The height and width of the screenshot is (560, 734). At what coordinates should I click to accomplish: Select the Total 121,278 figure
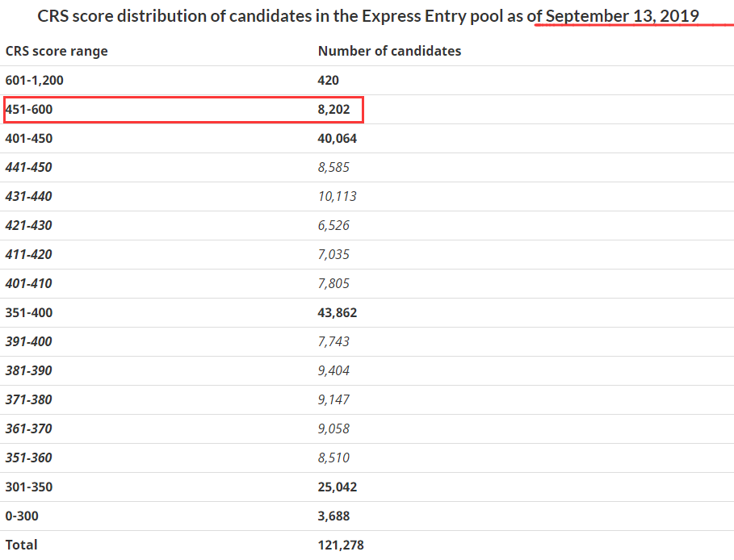(341, 545)
